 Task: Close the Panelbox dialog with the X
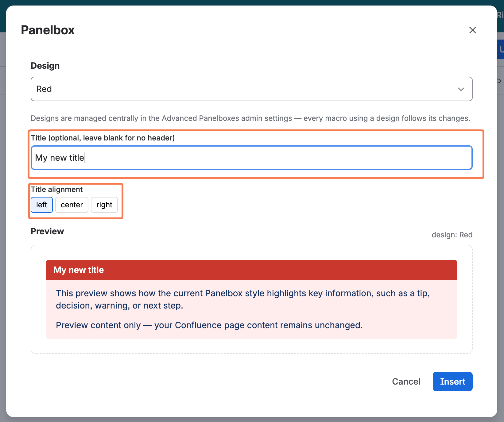(x=472, y=30)
